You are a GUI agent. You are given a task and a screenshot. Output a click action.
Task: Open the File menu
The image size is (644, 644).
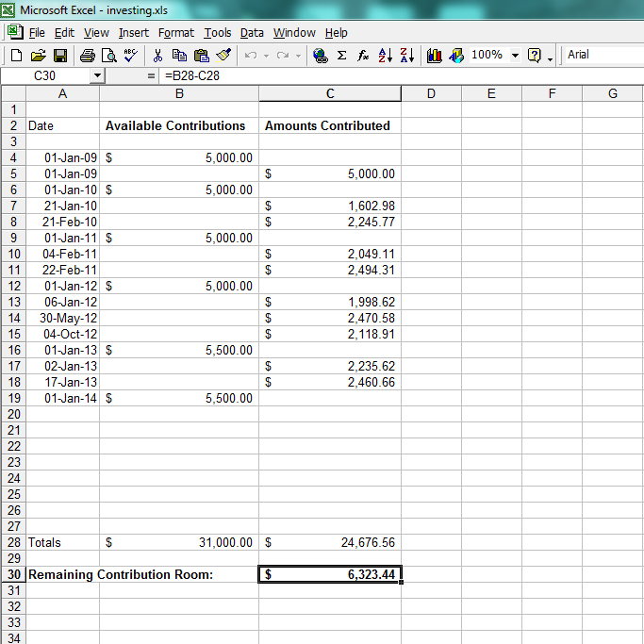(x=37, y=32)
